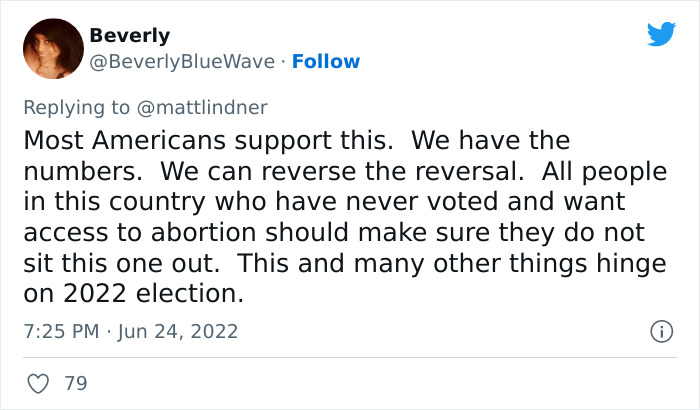Screen dimensions: 700x410
Task: Click the "Replying to" label
Action: 80,106
